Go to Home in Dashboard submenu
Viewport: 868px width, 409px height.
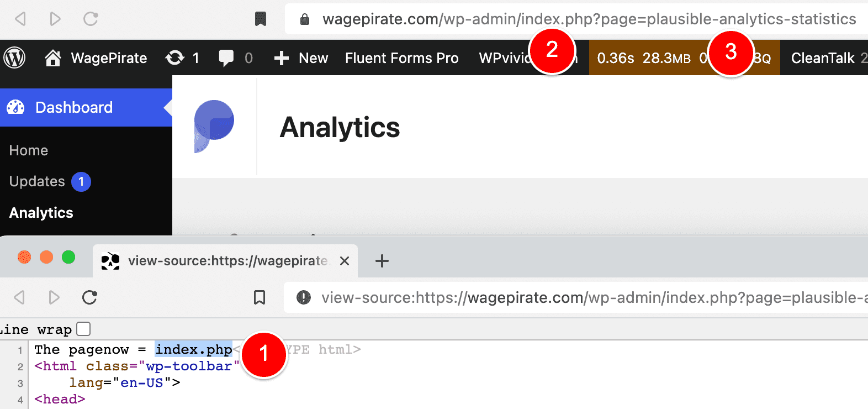click(29, 150)
